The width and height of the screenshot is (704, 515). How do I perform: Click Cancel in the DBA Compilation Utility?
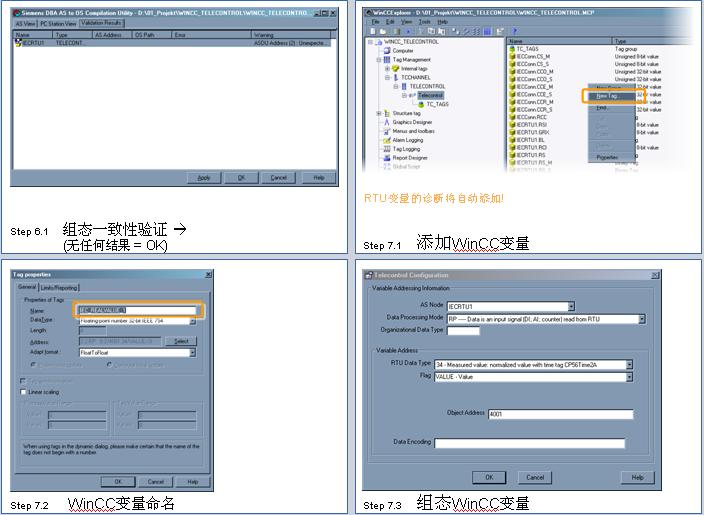pyautogui.click(x=279, y=178)
